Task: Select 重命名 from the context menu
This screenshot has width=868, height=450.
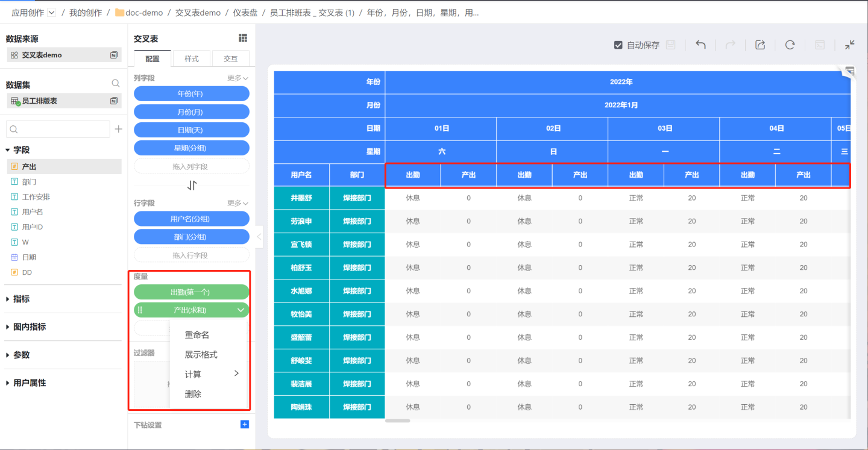Action: (x=197, y=335)
